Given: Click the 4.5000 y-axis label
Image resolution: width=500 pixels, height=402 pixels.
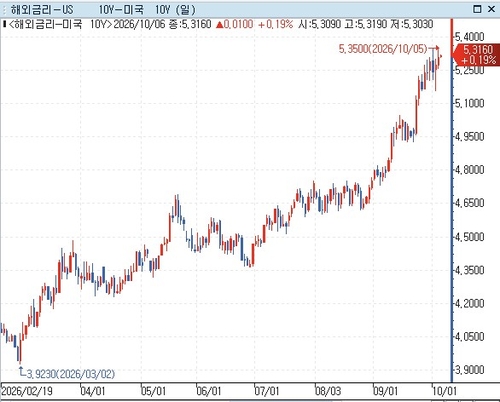Looking at the screenshot, I should 469,237.
